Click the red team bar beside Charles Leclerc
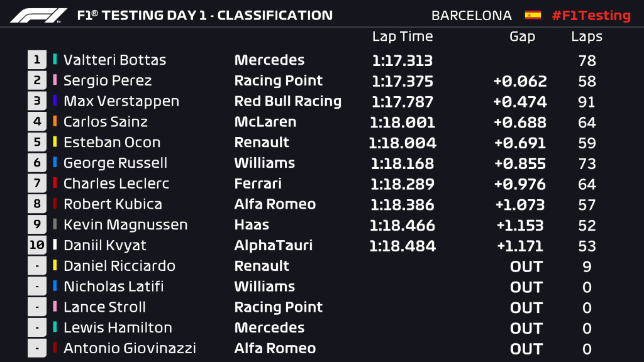 tap(55, 184)
